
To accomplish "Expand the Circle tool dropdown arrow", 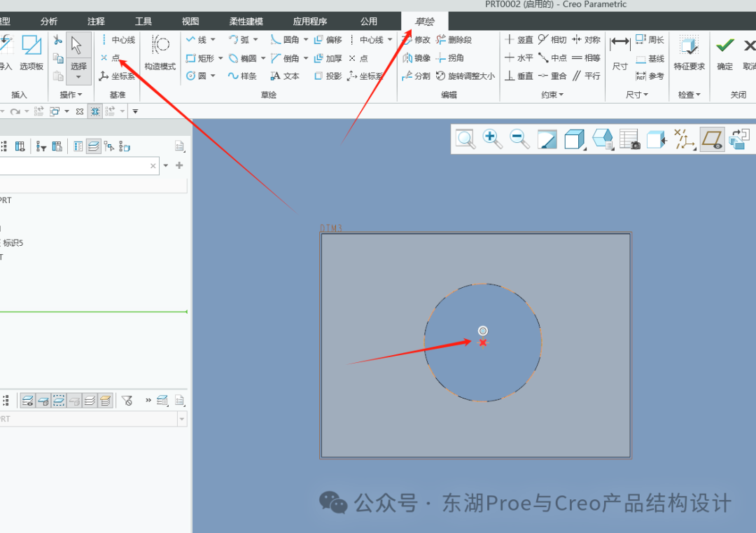I will coord(213,76).
